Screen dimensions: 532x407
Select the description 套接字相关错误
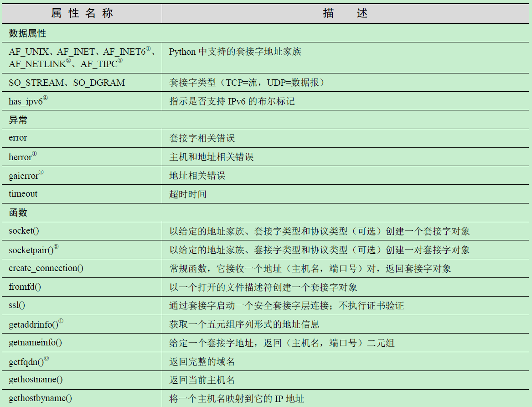tap(202, 138)
